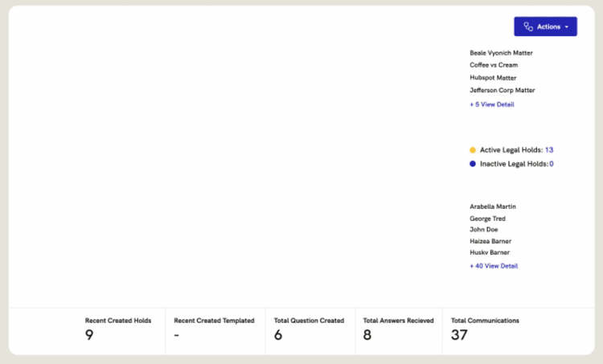Screen dimensions: 603x364
Task: Click the Actions dropdown caret
Action: 567,27
